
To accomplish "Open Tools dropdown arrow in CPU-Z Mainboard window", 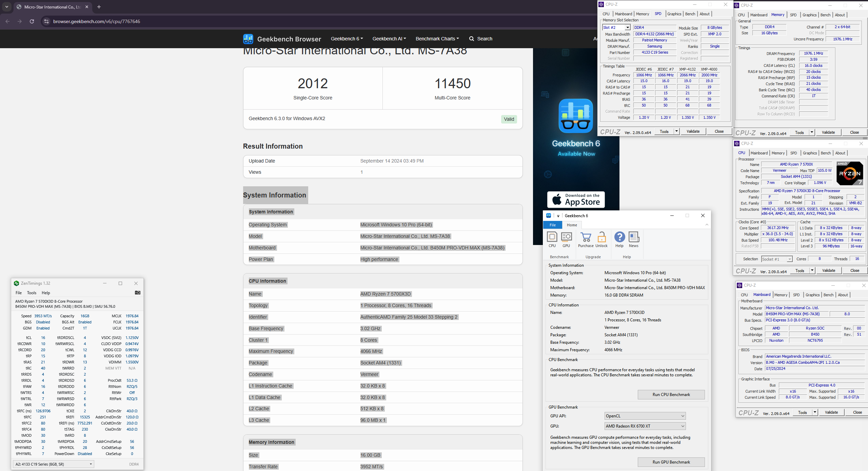I will tap(815, 412).
